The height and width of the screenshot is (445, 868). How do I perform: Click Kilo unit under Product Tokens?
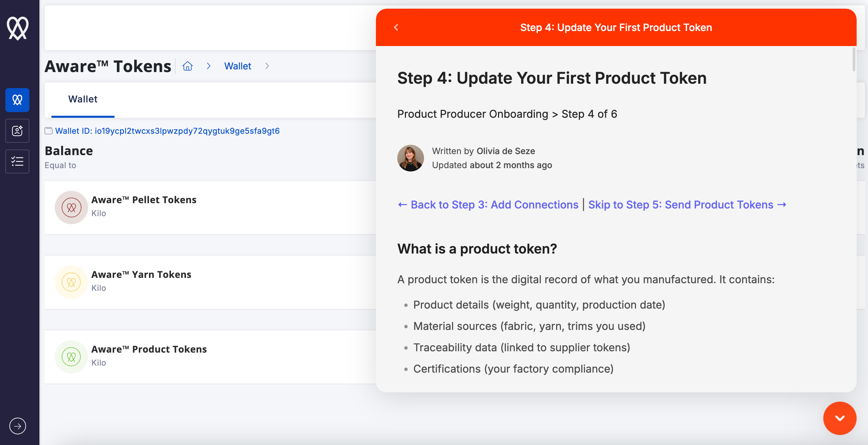(99, 363)
